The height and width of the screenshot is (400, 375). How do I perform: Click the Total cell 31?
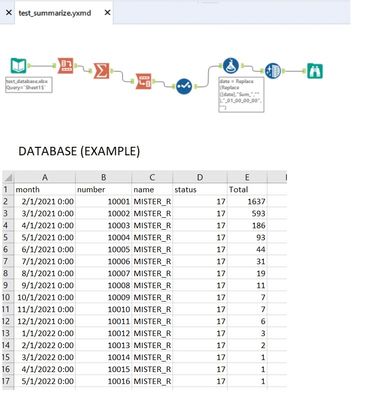(247, 261)
